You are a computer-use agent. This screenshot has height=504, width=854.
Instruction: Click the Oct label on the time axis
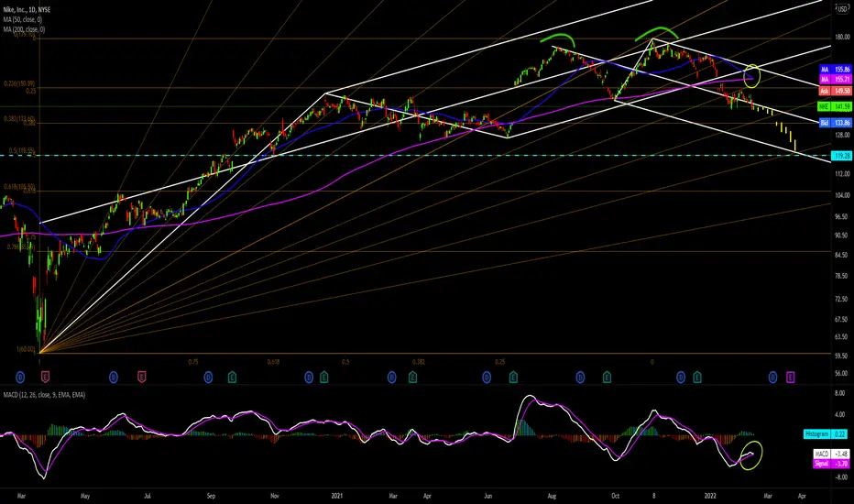[615, 497]
